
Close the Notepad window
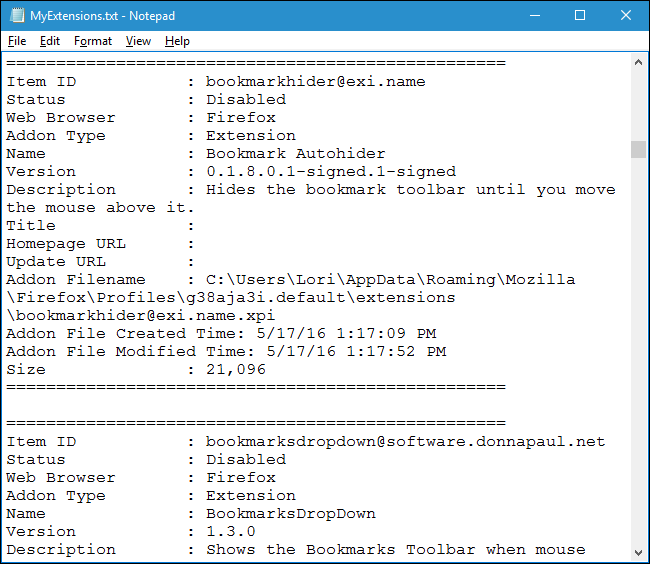(x=626, y=16)
